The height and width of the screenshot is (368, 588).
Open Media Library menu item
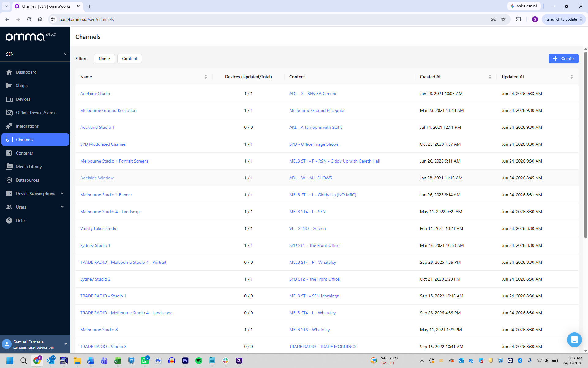pyautogui.click(x=35, y=167)
